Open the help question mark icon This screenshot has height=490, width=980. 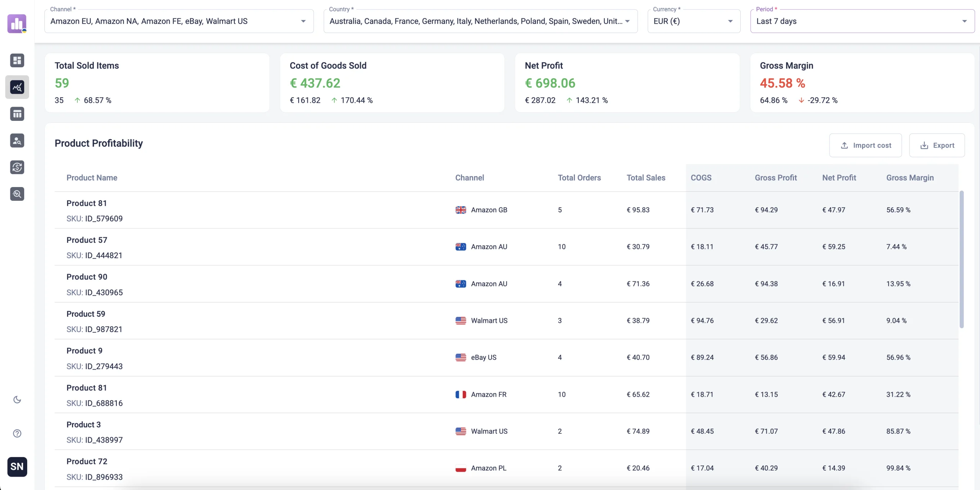pyautogui.click(x=17, y=433)
